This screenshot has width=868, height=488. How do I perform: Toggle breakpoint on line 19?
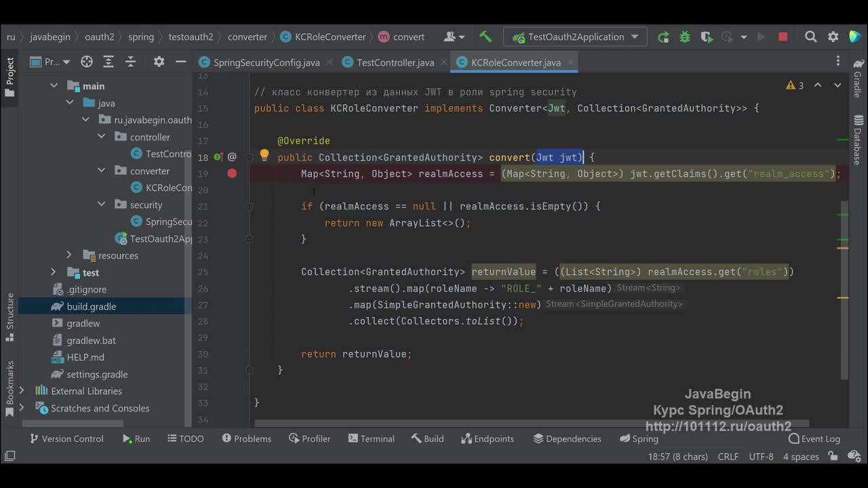click(232, 174)
